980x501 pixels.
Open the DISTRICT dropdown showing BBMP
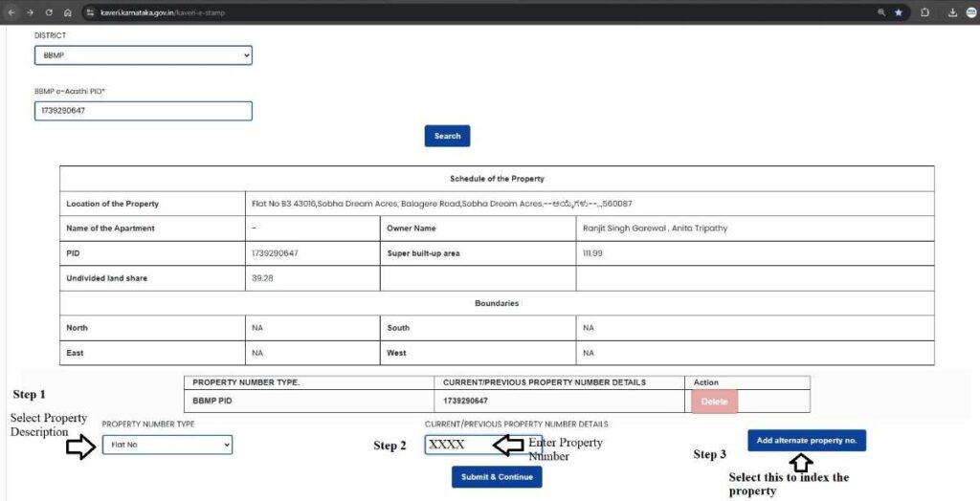click(x=143, y=55)
